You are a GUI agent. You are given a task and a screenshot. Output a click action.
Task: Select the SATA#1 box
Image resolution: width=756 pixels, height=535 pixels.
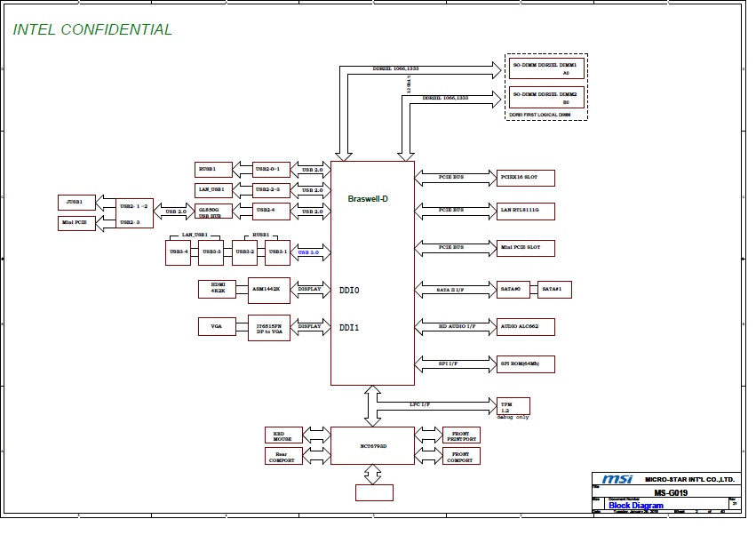click(555, 289)
